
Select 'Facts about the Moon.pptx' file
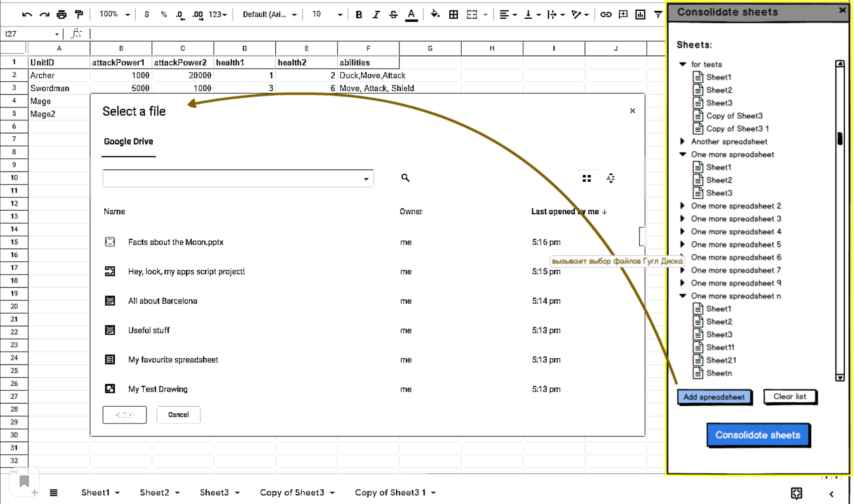[176, 242]
